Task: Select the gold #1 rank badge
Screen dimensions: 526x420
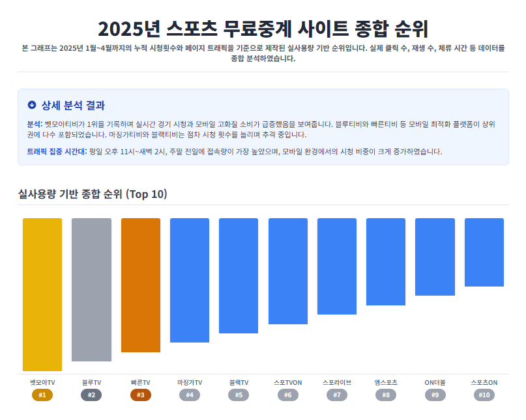Action: [42, 395]
